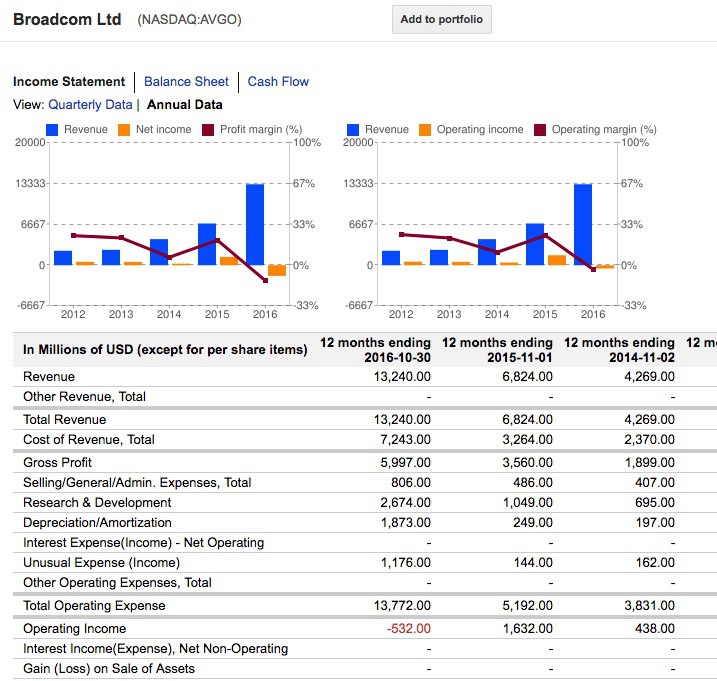717x681 pixels.
Task: Click the maroon Profit margin legend swatch
Action: point(208,130)
